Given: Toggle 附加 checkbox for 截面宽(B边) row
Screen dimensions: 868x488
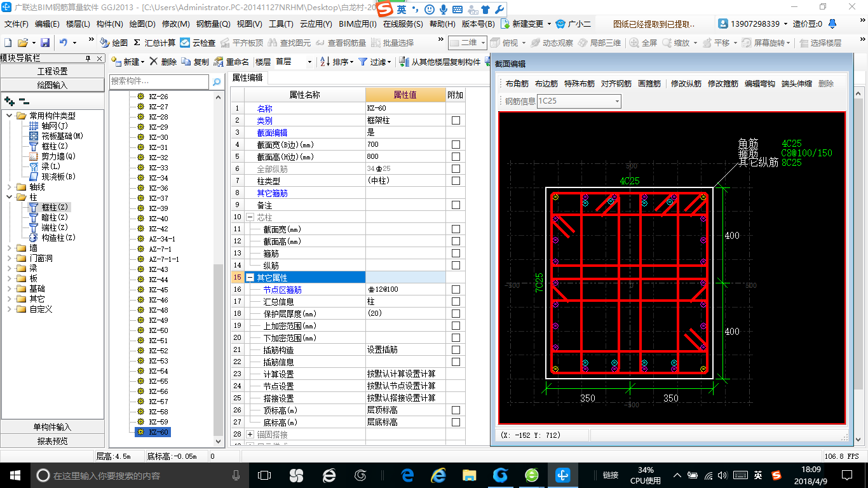Looking at the screenshot, I should pos(456,145).
